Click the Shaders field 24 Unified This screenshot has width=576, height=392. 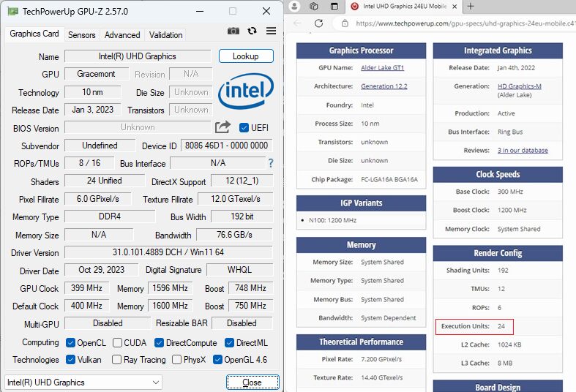[x=105, y=181]
